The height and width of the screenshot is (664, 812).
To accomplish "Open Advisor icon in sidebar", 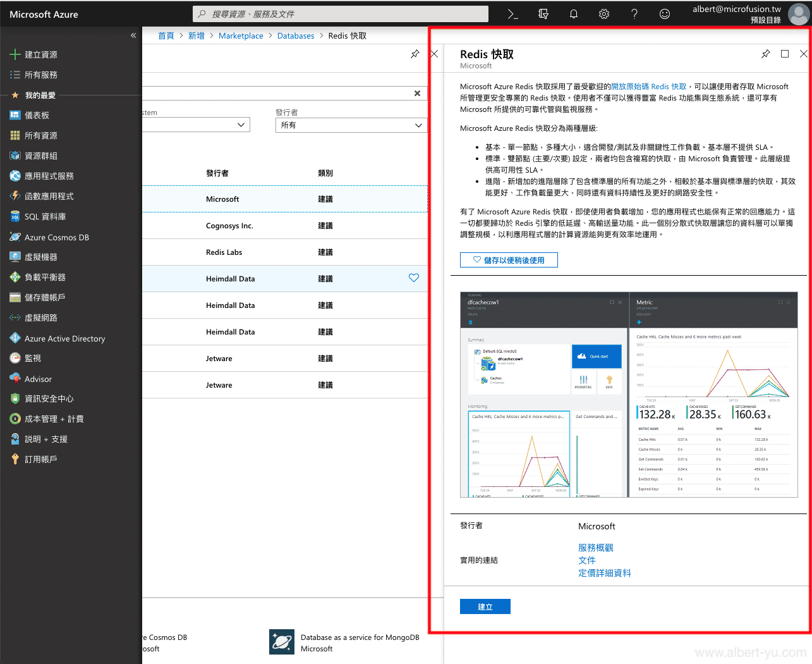I will [x=15, y=379].
